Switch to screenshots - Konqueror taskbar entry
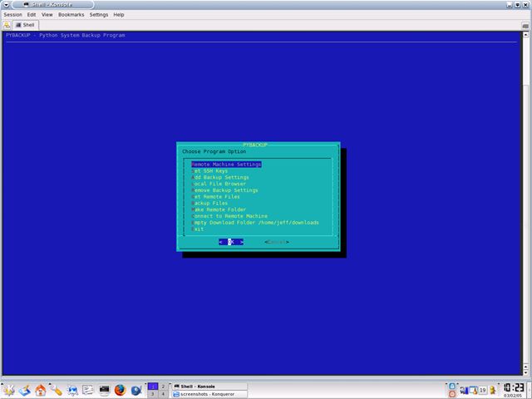Image resolution: width=532 pixels, height=399 pixels. click(210, 394)
